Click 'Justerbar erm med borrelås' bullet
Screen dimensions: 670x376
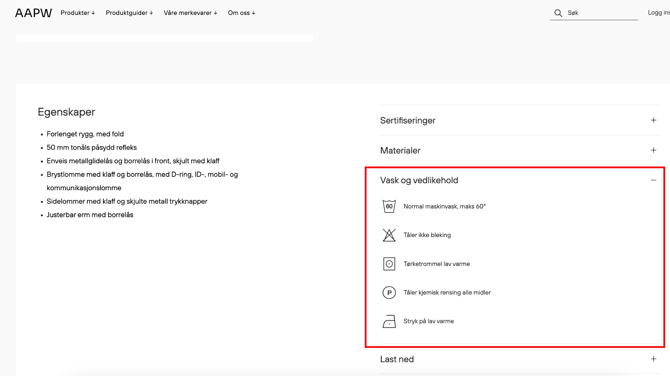(90, 215)
